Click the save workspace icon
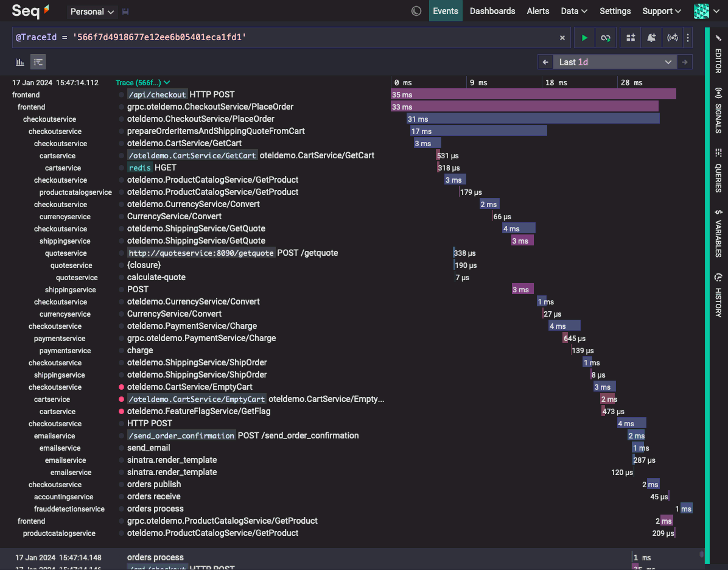Screen dimensions: 728x570 tap(125, 12)
